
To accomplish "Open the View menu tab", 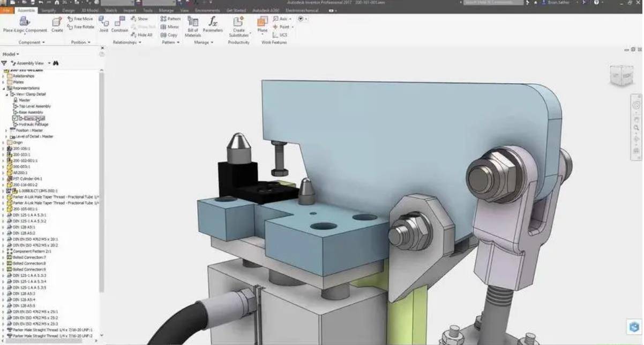I will pos(184,9).
